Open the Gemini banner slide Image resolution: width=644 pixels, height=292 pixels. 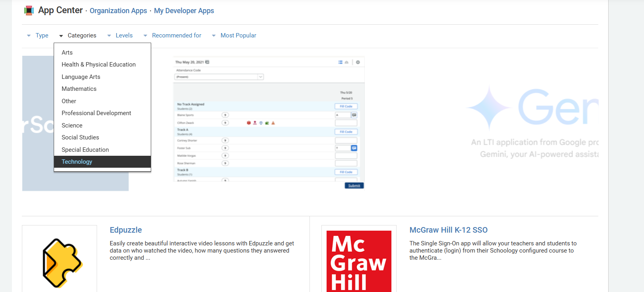click(533, 123)
